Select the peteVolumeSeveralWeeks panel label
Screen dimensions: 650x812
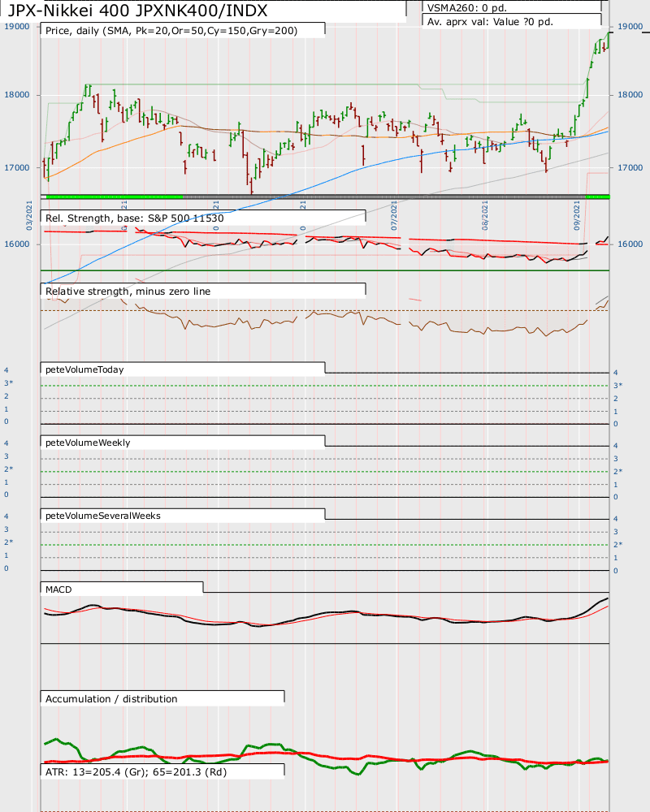pos(102,516)
